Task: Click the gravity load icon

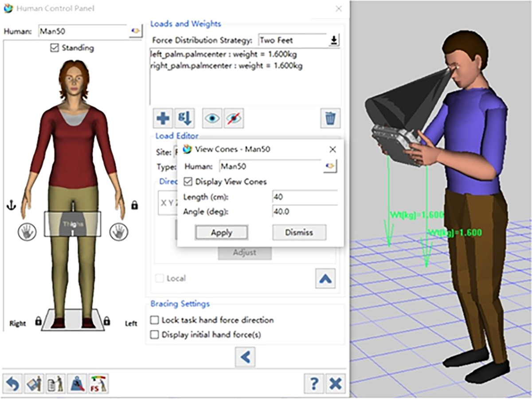Action: 184,118
